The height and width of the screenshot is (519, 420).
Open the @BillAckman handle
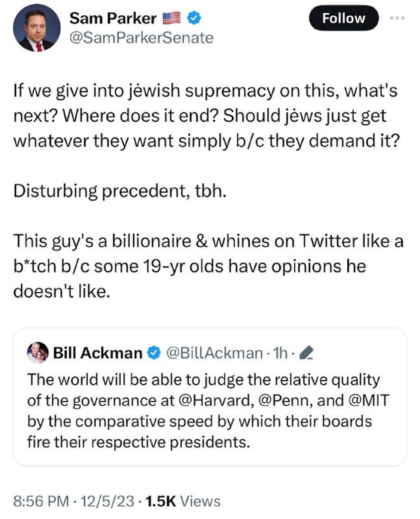coord(214,353)
